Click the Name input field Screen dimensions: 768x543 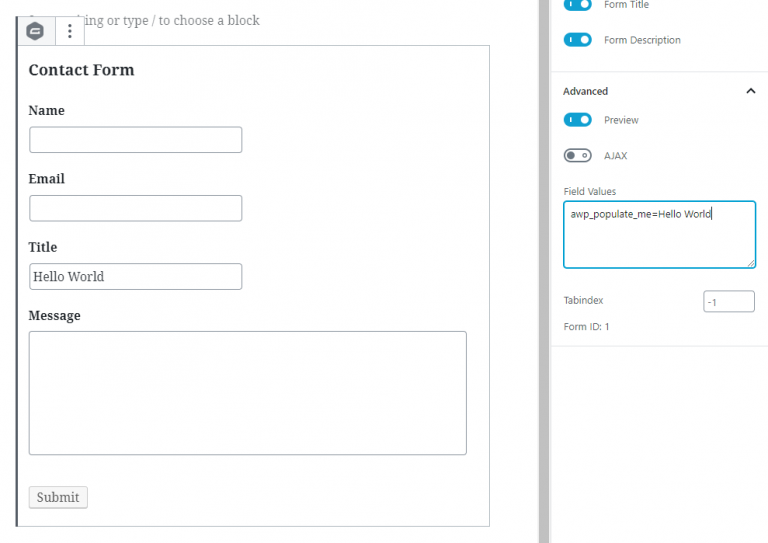coord(136,140)
